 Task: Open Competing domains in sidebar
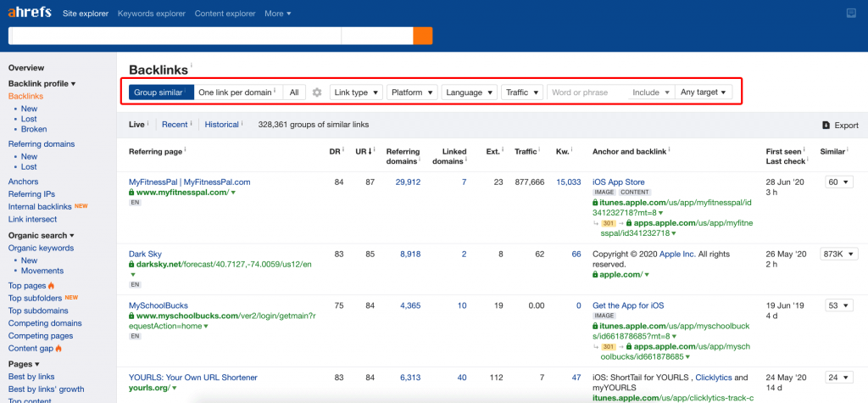tap(45, 323)
